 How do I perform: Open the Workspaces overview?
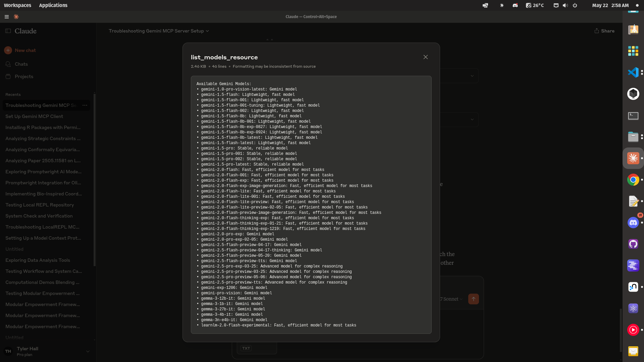pyautogui.click(x=17, y=5)
